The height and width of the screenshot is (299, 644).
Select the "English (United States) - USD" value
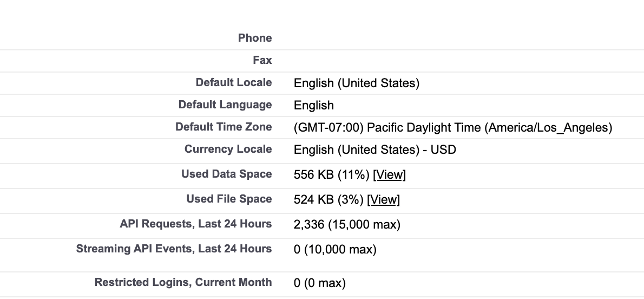pyautogui.click(x=375, y=149)
